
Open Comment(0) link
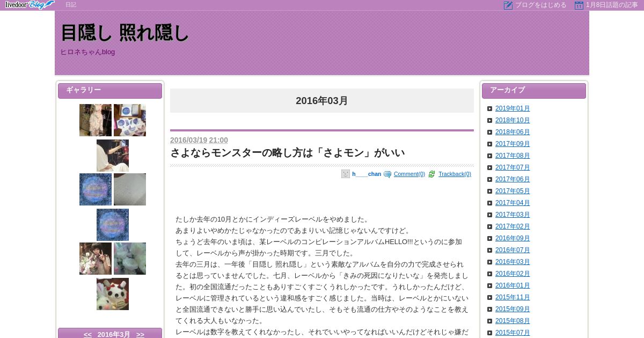point(409,174)
